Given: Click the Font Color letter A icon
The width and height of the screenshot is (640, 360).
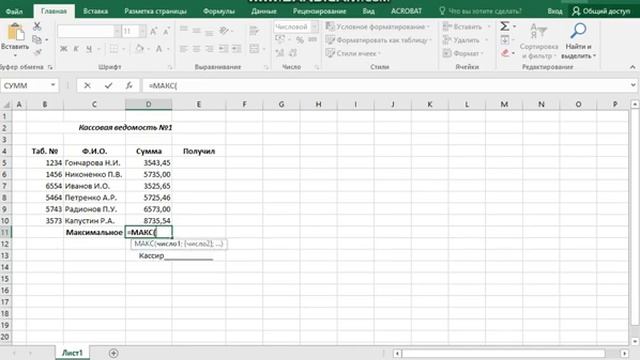Looking at the screenshot, I should [x=159, y=49].
